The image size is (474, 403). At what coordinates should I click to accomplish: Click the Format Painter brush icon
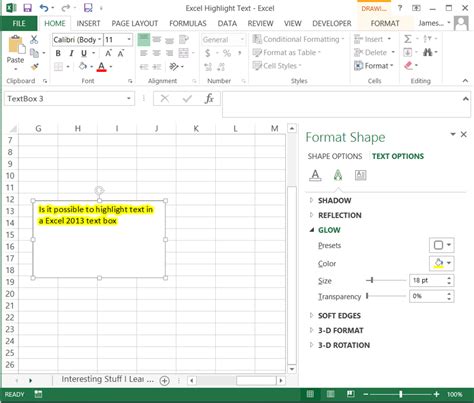34,66
